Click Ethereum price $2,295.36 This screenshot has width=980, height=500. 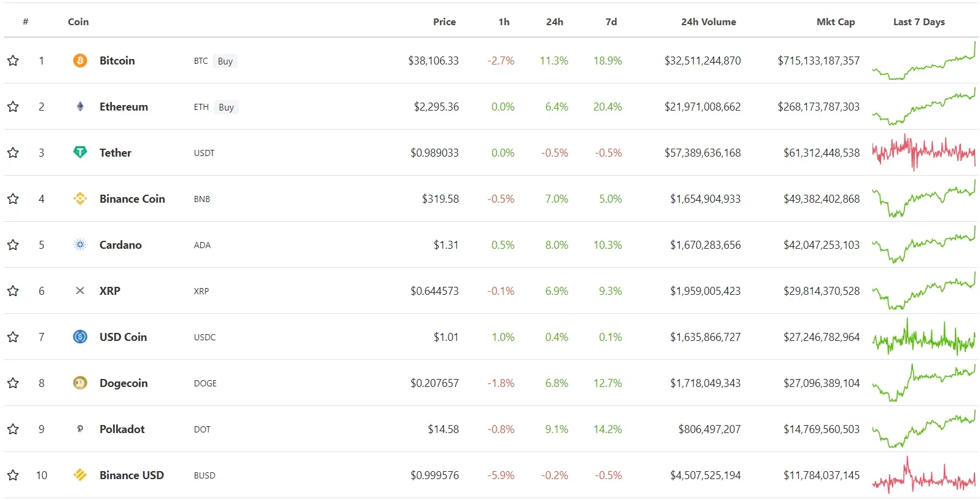pyautogui.click(x=436, y=106)
